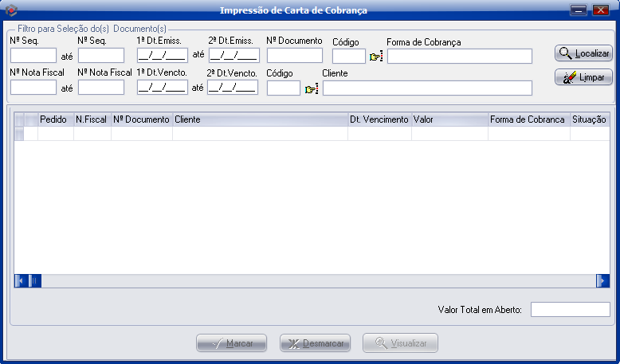620x364 pixels.
Task: Focus the Nº Documento field
Action: [x=295, y=55]
